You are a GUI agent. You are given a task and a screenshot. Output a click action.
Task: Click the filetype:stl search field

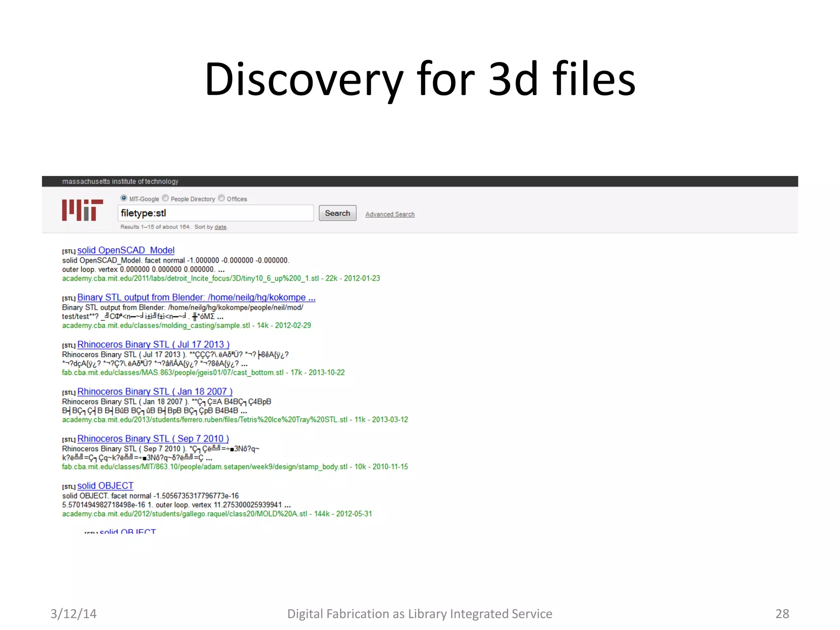pyautogui.click(x=216, y=213)
